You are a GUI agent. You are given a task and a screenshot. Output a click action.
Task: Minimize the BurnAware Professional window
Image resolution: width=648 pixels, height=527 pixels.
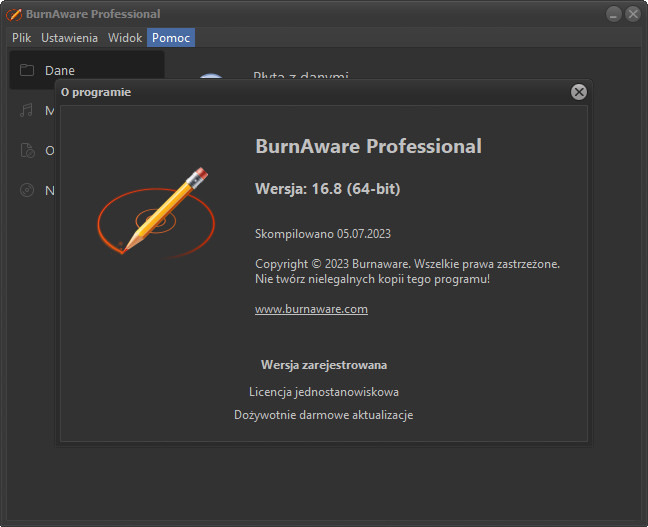point(614,14)
